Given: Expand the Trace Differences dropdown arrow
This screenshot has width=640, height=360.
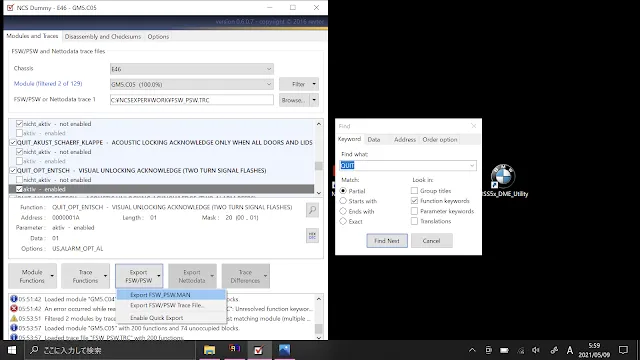Looking at the screenshot, I should click(265, 276).
